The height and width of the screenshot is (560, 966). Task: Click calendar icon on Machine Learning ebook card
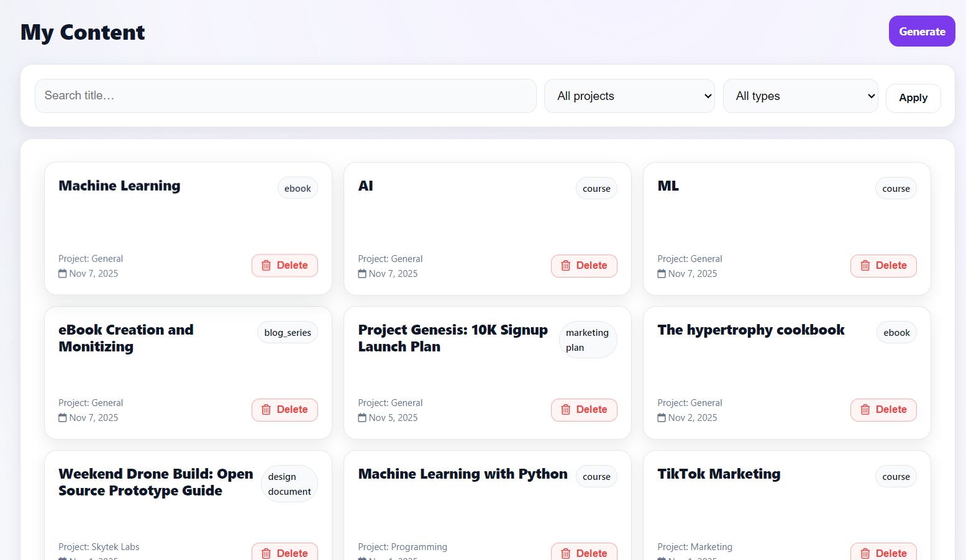[63, 274]
